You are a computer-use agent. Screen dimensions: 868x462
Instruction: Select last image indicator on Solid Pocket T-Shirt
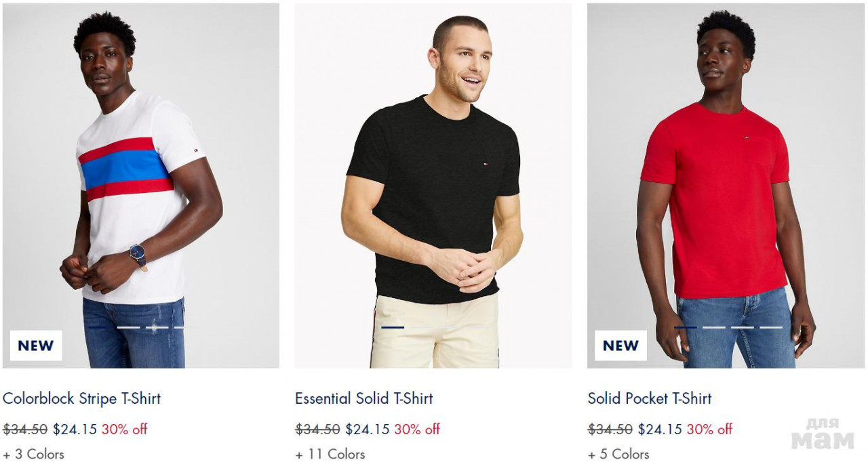coord(771,327)
